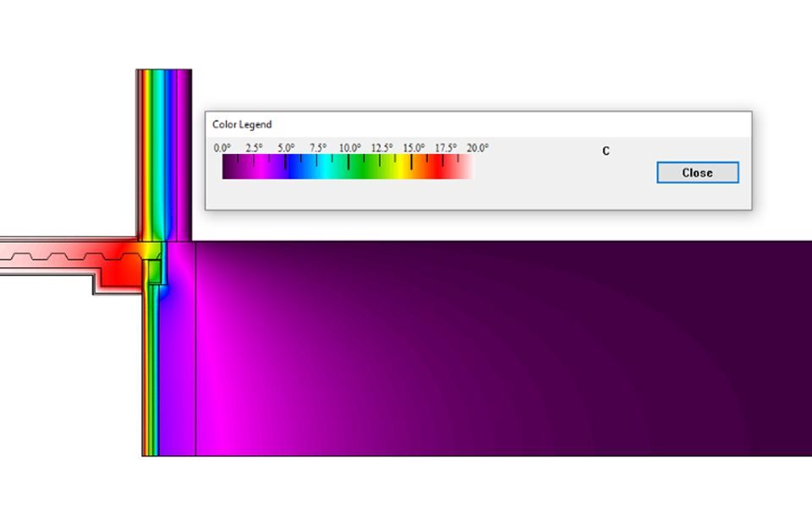The height and width of the screenshot is (510, 812).
Task: Click the Close button in Color Legend
Action: click(698, 173)
